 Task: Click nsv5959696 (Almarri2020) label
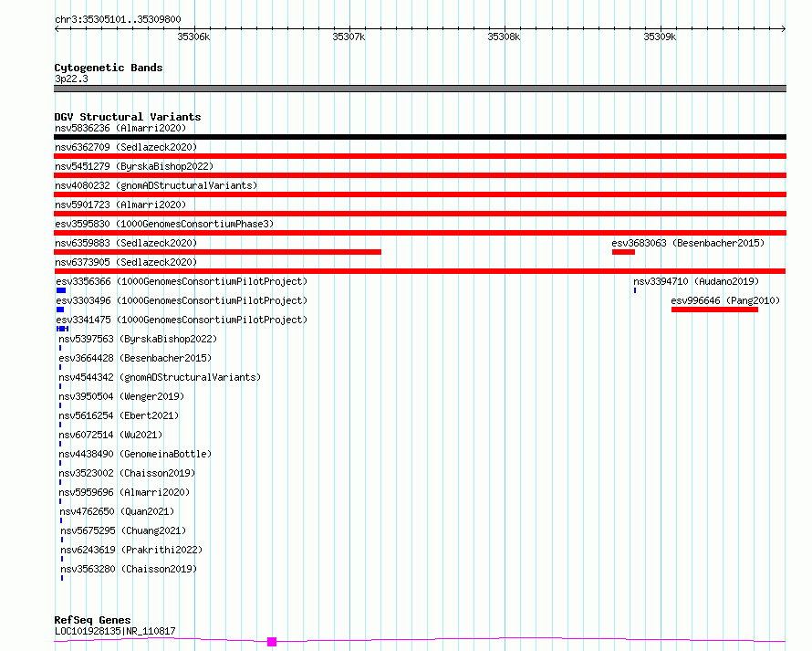(x=124, y=492)
